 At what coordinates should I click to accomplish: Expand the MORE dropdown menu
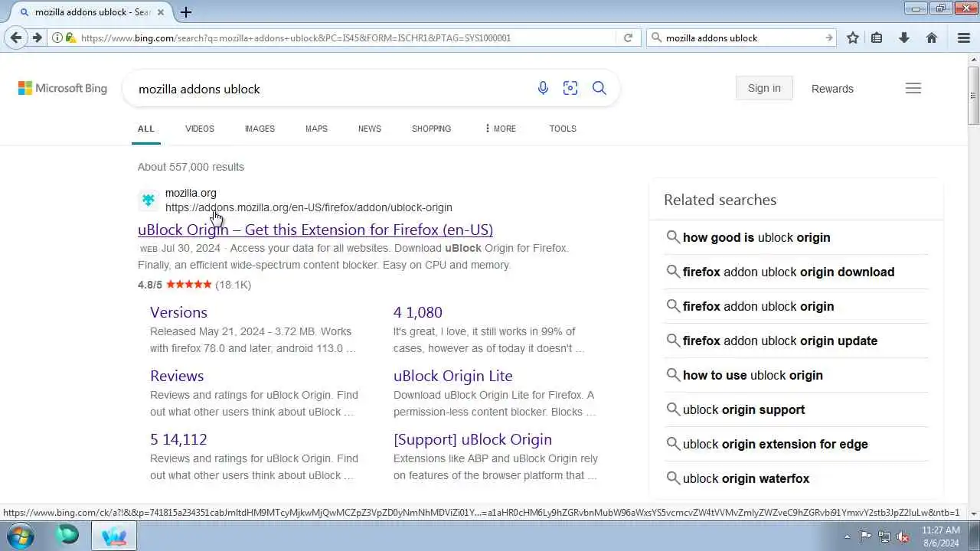click(500, 129)
